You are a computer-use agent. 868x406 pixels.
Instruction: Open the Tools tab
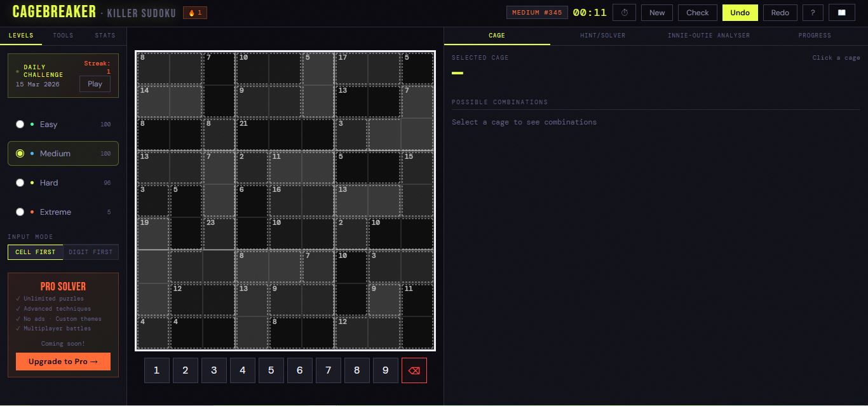[63, 36]
